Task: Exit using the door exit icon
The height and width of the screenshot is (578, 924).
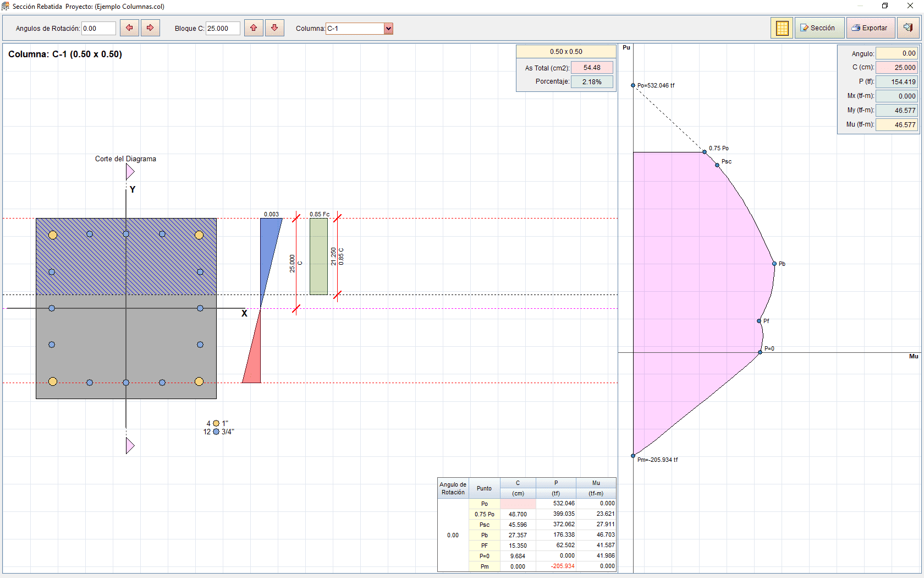Action: tap(908, 27)
